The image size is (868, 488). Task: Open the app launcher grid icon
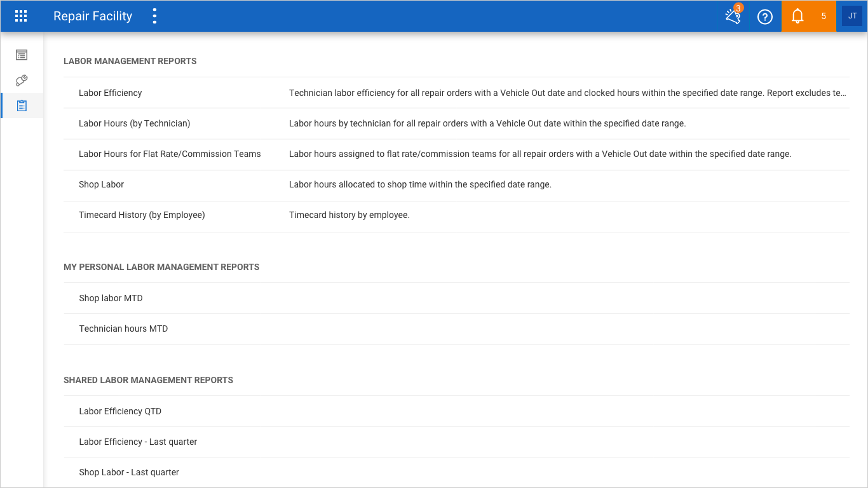(21, 17)
